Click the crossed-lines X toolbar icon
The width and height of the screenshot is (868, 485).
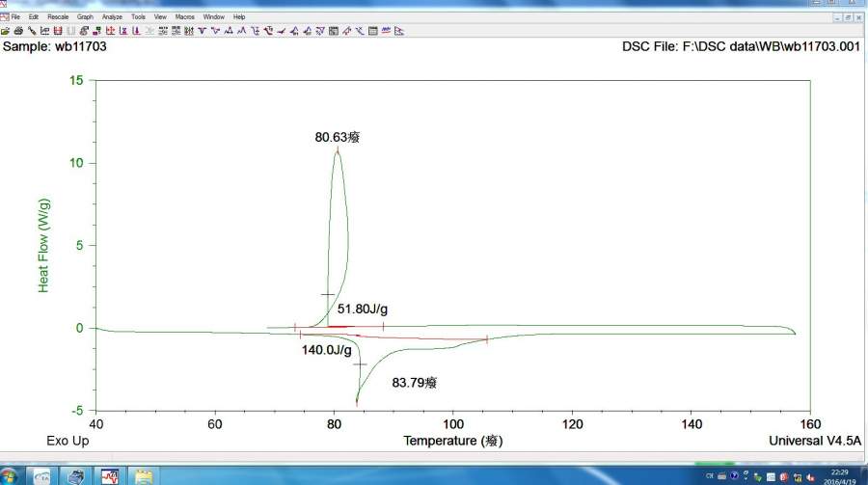click(360, 31)
